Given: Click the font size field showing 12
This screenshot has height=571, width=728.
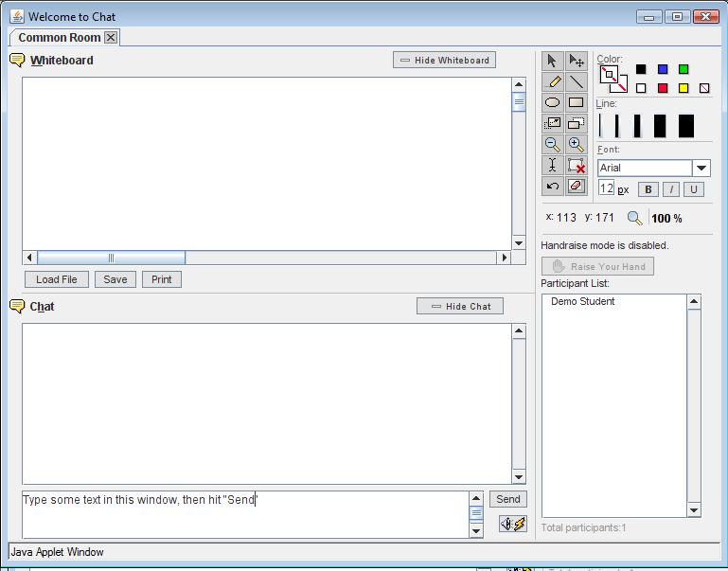Looking at the screenshot, I should click(607, 188).
